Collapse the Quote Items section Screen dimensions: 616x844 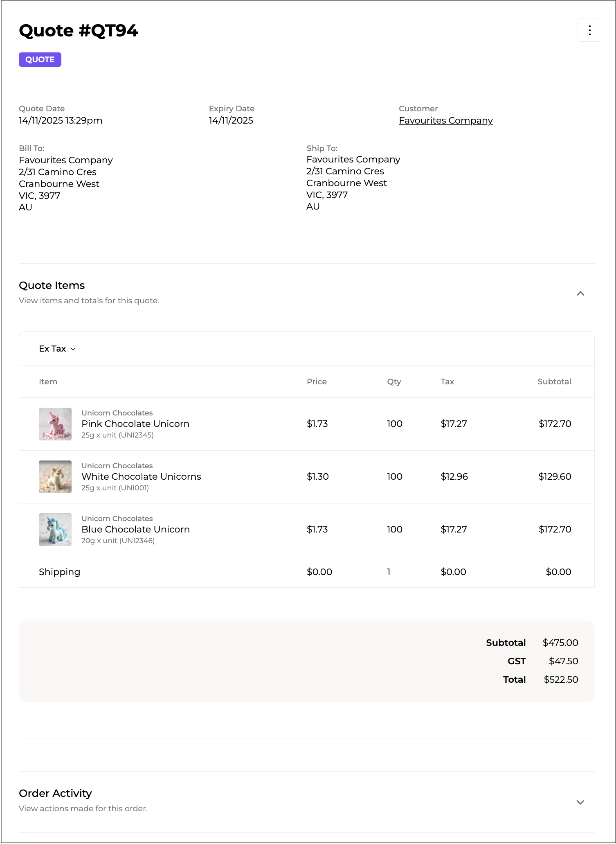click(580, 293)
